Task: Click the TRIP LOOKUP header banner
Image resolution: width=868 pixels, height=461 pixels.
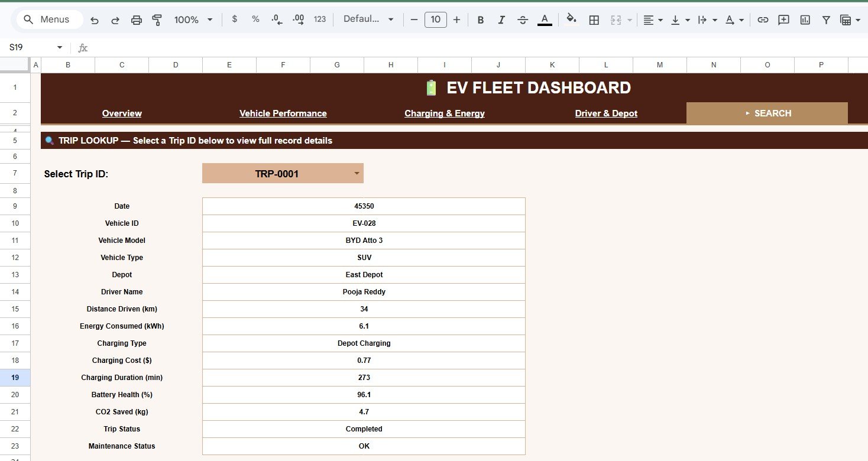Action: click(454, 141)
